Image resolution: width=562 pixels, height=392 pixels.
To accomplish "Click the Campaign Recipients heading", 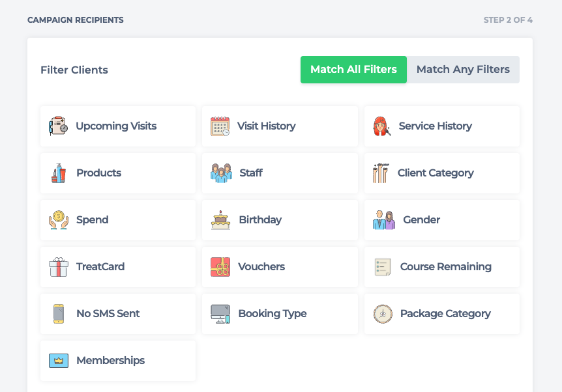I will [76, 20].
